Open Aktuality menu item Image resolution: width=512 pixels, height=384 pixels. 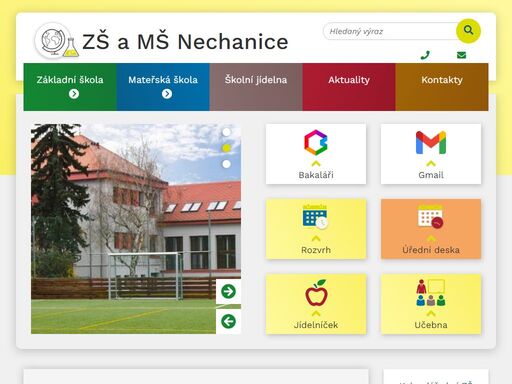pos(349,87)
